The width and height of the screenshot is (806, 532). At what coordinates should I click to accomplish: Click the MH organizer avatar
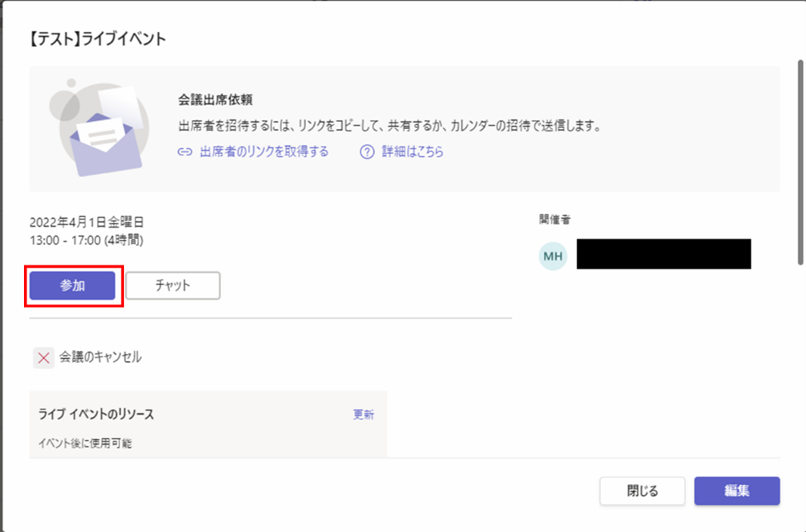[x=553, y=256]
